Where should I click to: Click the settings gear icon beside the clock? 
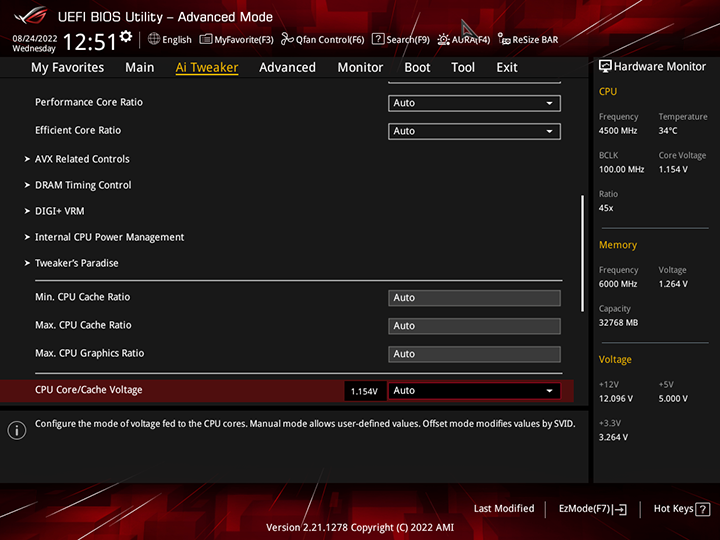(x=126, y=37)
